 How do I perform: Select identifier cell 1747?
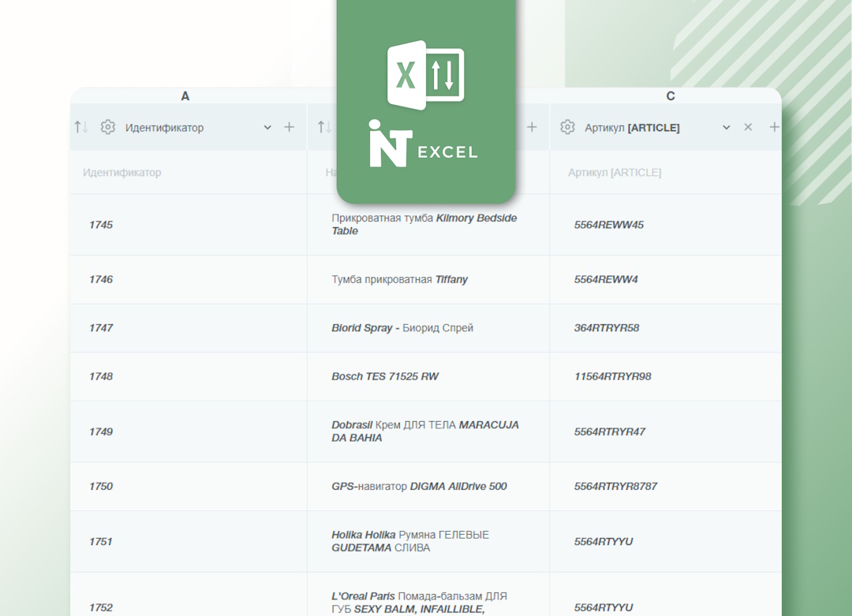pos(101,328)
